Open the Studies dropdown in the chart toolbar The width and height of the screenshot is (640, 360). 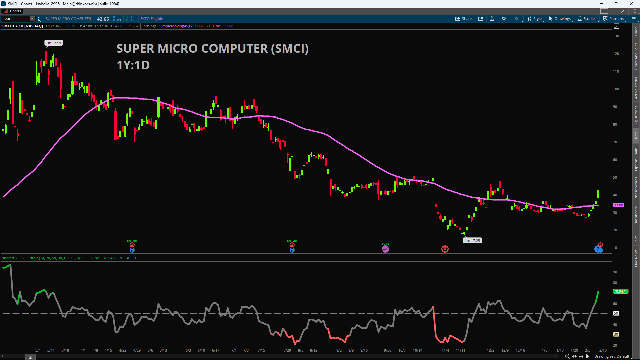(x=587, y=19)
